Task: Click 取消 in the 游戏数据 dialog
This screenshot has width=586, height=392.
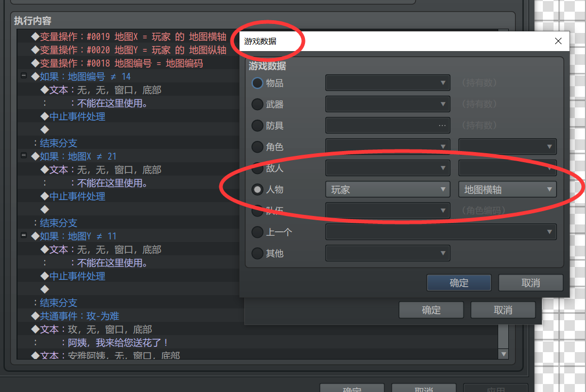Action: [x=531, y=283]
